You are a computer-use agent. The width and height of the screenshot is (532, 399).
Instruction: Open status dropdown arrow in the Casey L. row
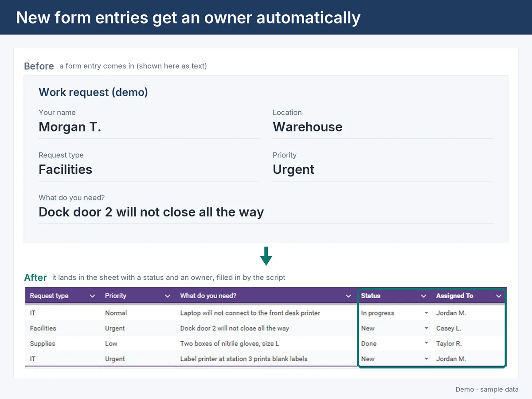[426, 329]
